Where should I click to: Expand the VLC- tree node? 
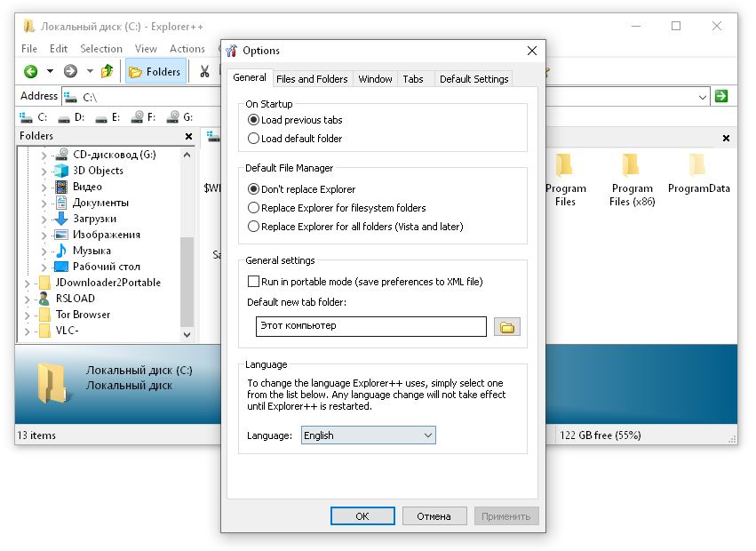tap(27, 331)
